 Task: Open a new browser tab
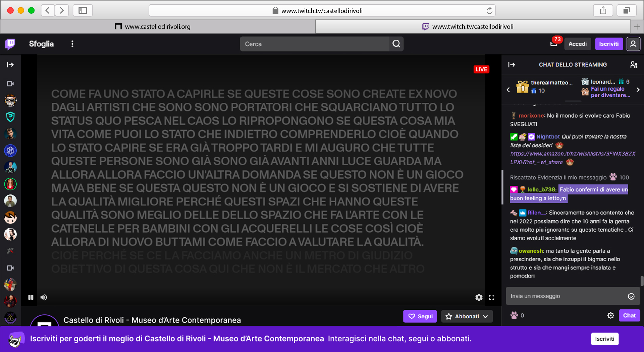tap(637, 26)
